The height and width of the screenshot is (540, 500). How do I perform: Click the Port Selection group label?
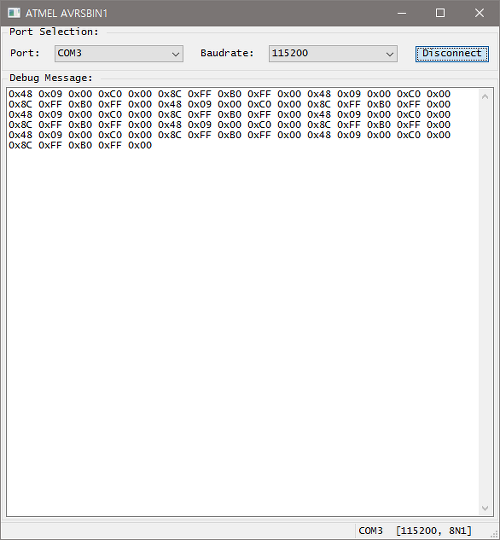(54, 32)
